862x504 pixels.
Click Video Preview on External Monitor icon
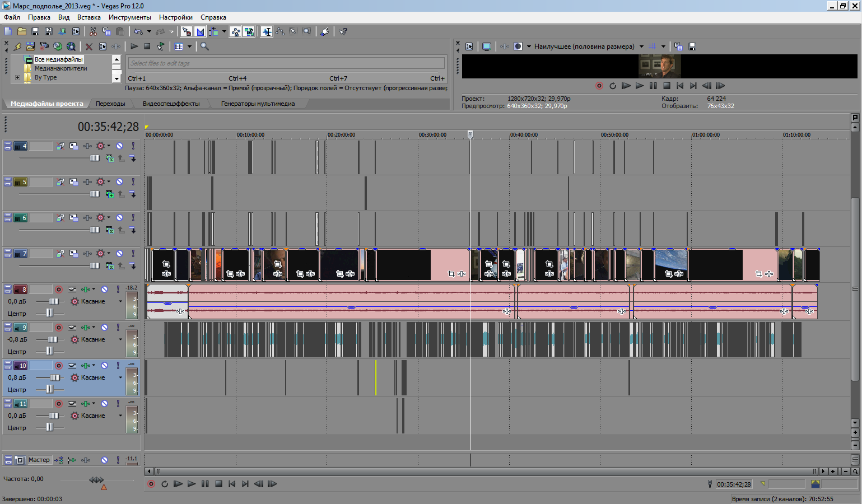487,46
